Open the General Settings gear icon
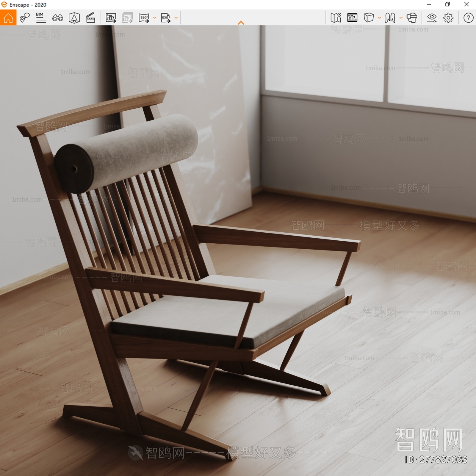Viewport: 476px width, 476px height. click(x=448, y=18)
